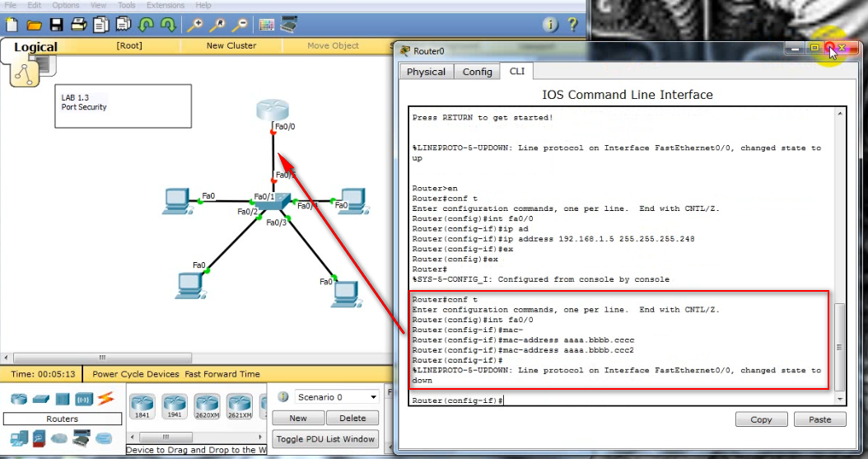Screen dimensions: 868x459
Task: Click Power Cycle Devices
Action: tap(136, 374)
